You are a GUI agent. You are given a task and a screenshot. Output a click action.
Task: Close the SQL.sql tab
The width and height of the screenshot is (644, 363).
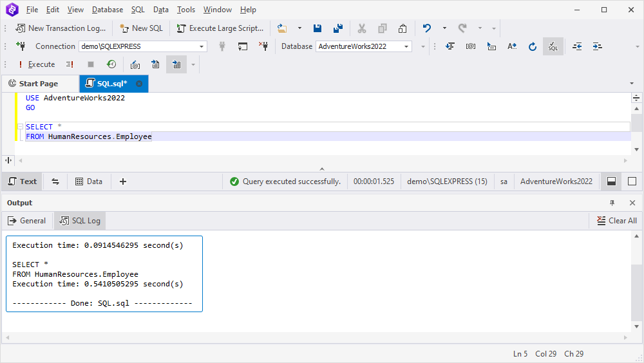(x=139, y=84)
